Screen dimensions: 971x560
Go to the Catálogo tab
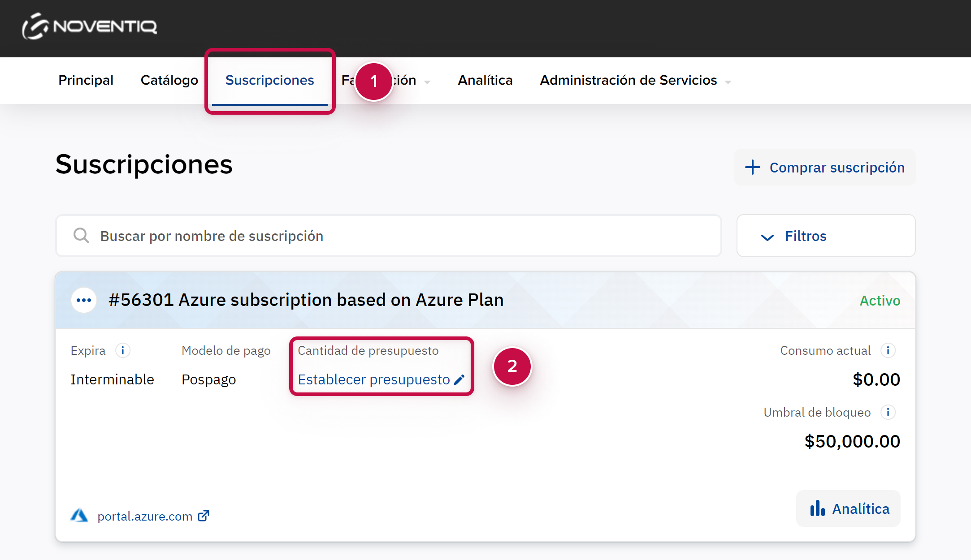coord(169,80)
